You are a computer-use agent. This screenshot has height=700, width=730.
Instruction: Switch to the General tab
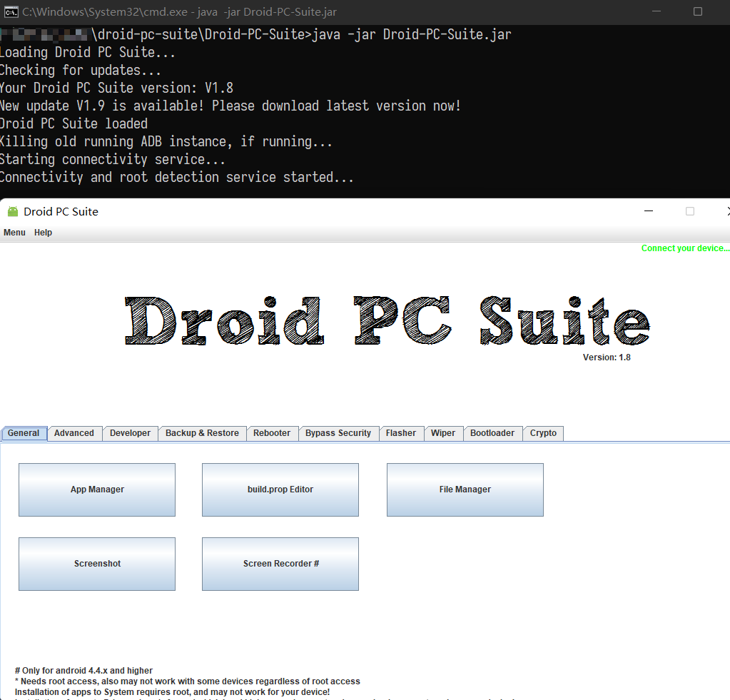24,433
